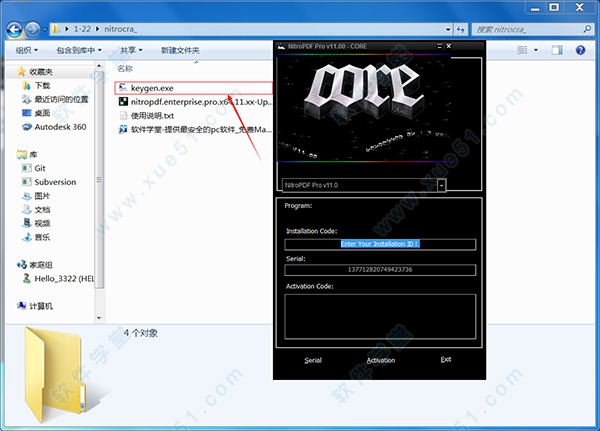Open 最近访问的位置

click(x=55, y=99)
